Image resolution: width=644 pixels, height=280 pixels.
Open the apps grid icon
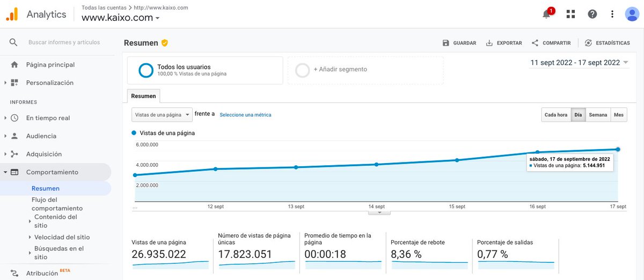point(570,14)
